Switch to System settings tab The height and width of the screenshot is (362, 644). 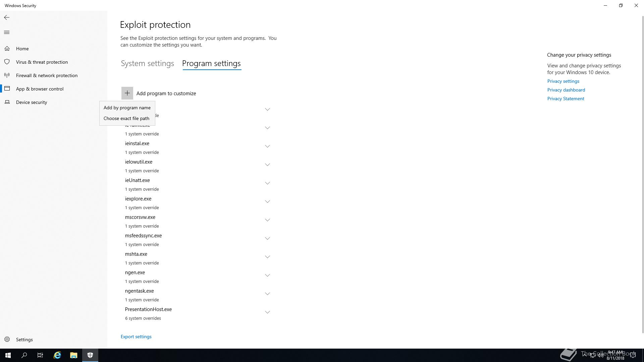[147, 63]
